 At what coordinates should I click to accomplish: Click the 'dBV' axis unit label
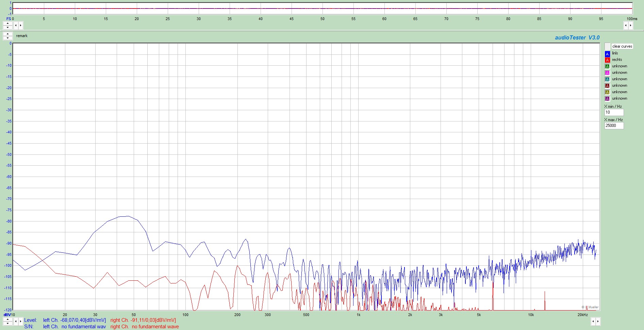(x=7, y=315)
